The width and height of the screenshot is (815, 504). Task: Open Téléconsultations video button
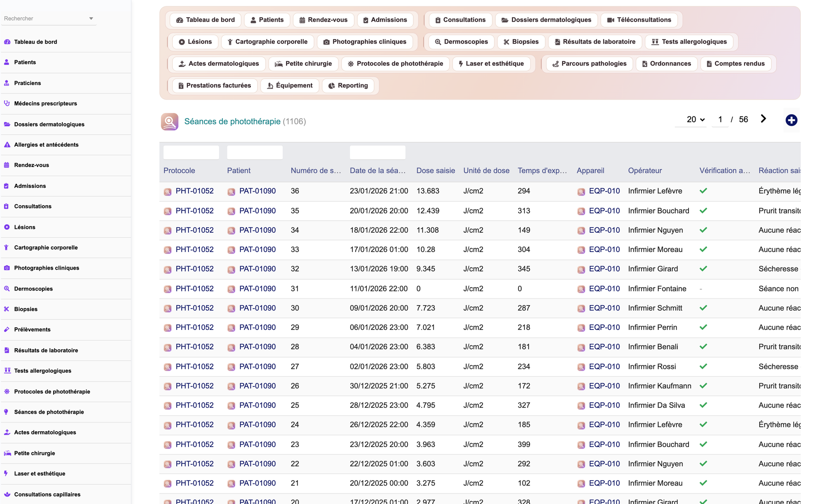[639, 20]
